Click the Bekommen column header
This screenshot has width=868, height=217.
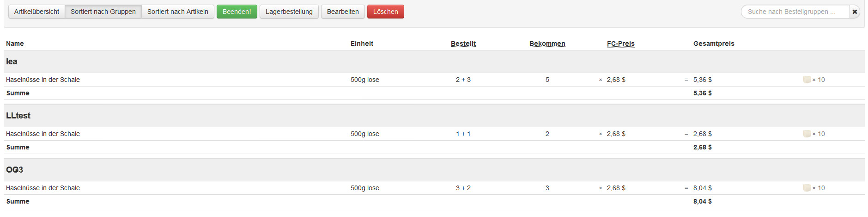547,43
